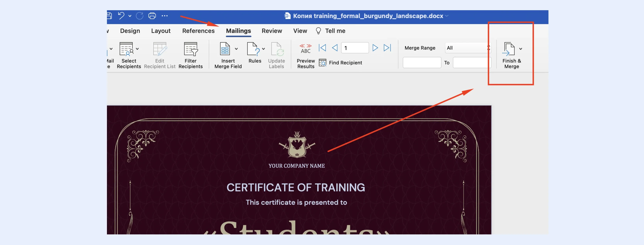The height and width of the screenshot is (245, 644).
Task: Open the three-dot more commands menu
Action: pos(165,16)
